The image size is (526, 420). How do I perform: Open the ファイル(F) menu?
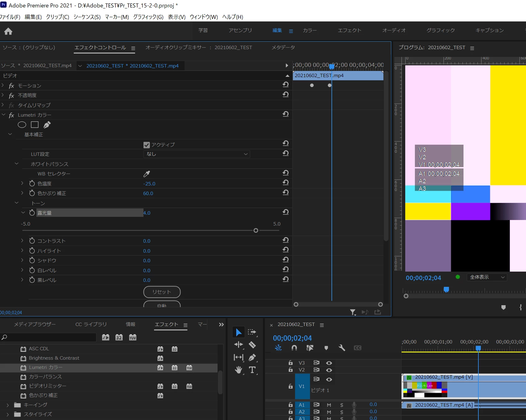pos(10,17)
